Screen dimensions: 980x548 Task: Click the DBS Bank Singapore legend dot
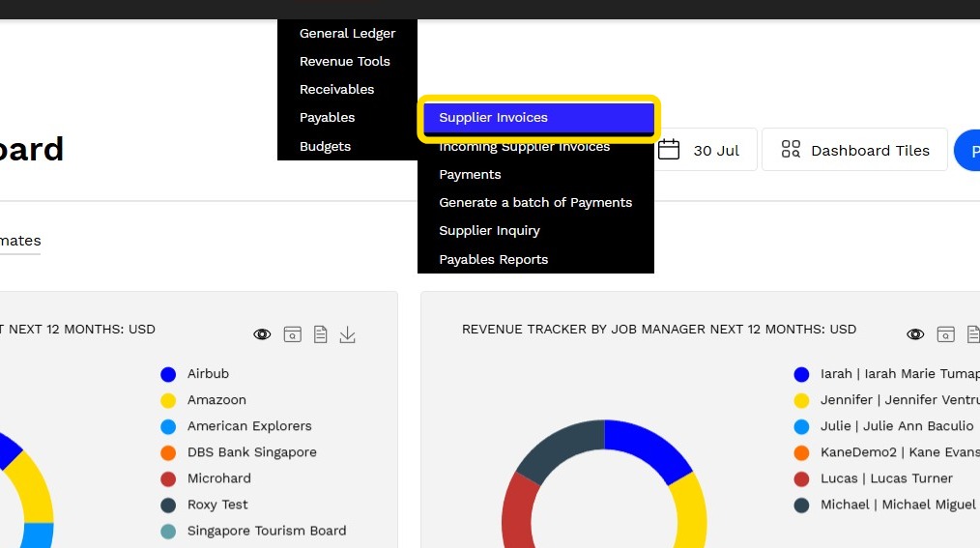click(168, 453)
